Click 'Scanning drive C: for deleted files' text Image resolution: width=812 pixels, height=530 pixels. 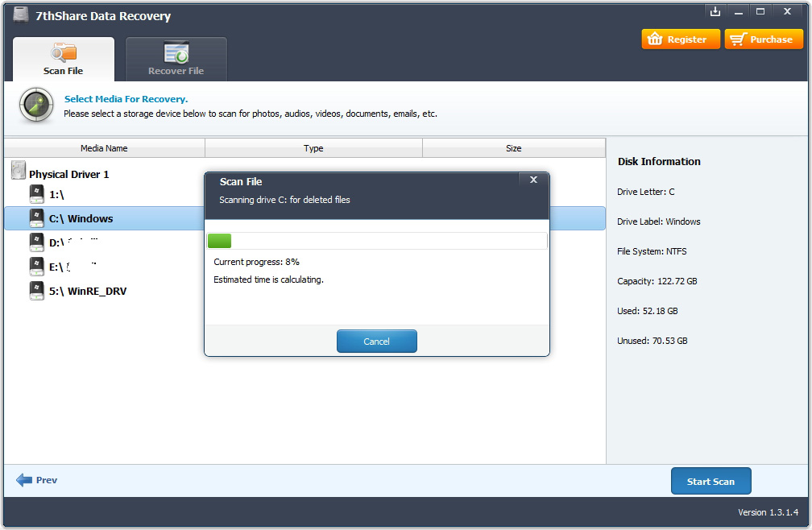pos(284,200)
